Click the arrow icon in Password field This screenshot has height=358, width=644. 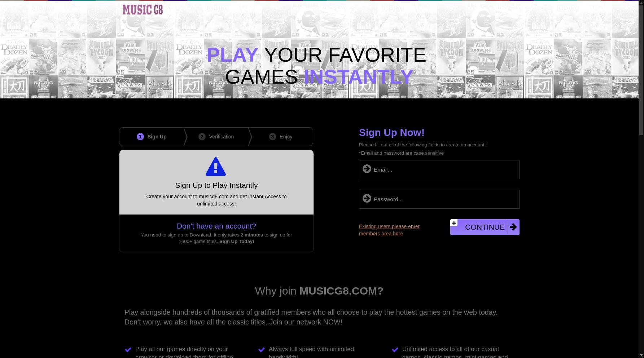click(367, 198)
